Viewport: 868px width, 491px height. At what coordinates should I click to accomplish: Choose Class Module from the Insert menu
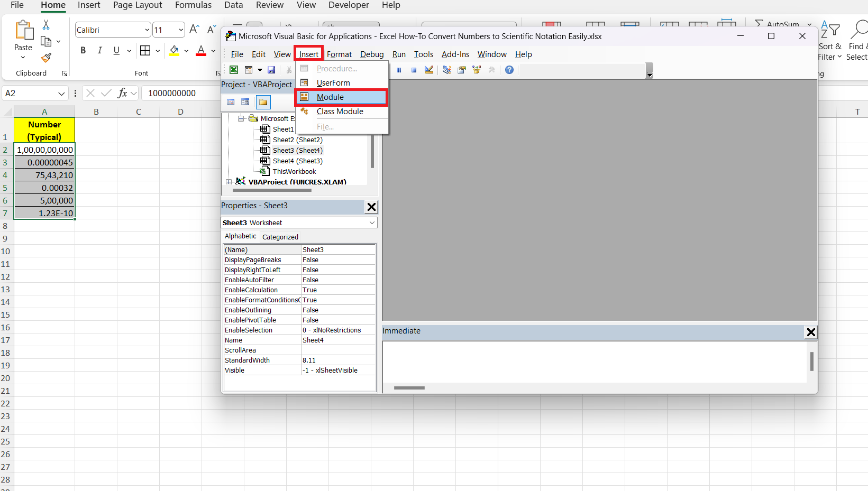[x=342, y=112]
